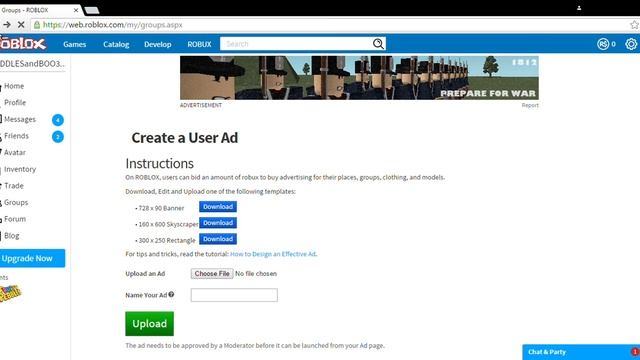640x360 pixels.
Task: Close the Groups - ROBLOX tab
Action: click(76, 10)
